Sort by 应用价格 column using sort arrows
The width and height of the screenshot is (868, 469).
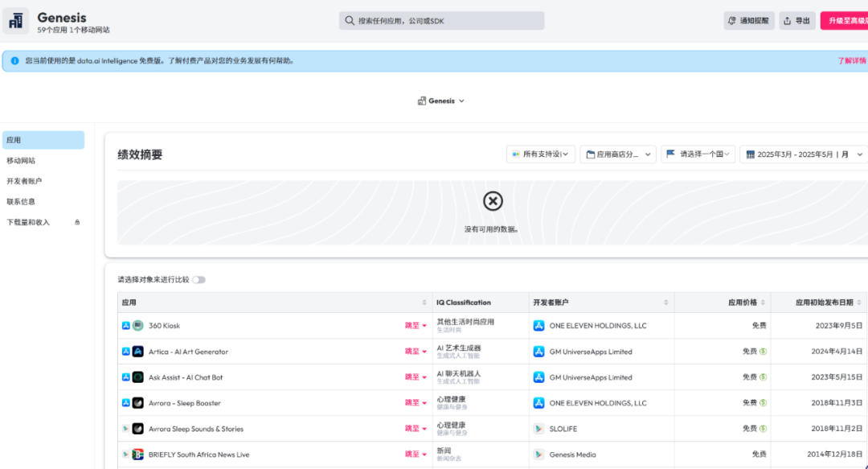[x=763, y=302]
